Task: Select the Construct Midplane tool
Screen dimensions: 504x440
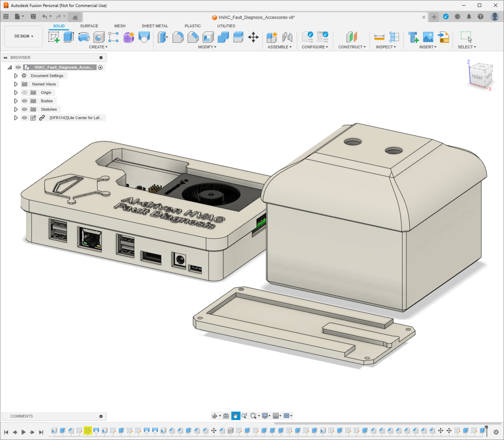Action: [352, 37]
